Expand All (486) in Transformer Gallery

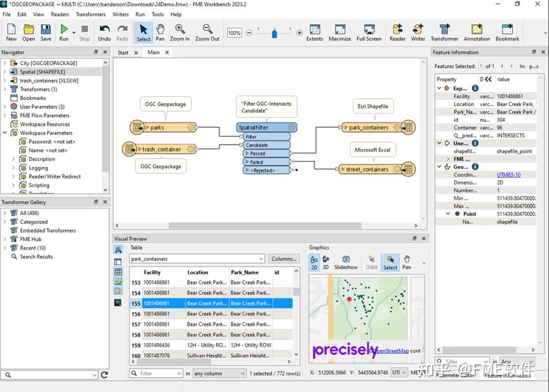click(x=5, y=213)
